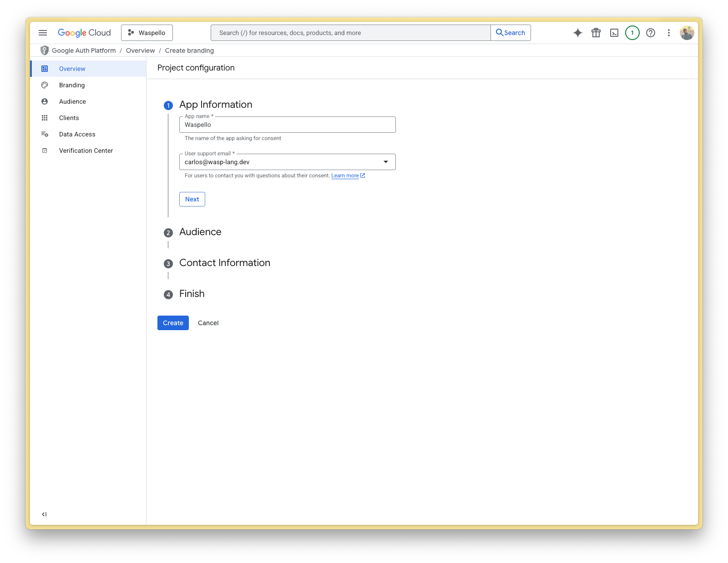Open the Verification Center checkbox-style icon
Viewport: 728px width, 563px height.
coord(45,151)
